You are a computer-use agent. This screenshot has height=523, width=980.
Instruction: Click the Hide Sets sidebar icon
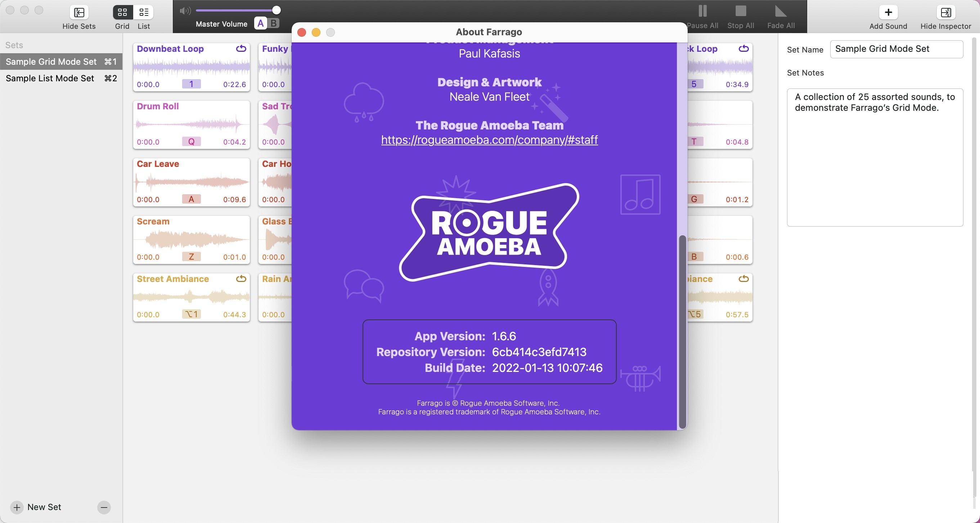[79, 13]
